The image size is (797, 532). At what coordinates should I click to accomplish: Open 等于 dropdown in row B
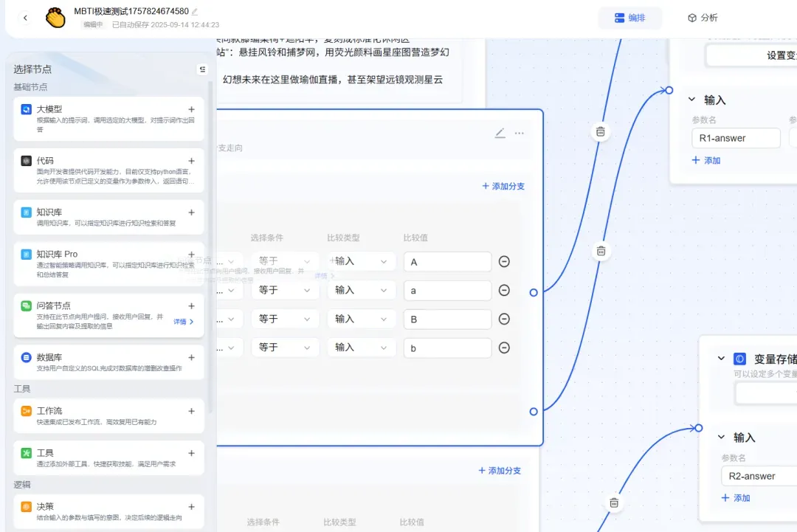(x=285, y=319)
